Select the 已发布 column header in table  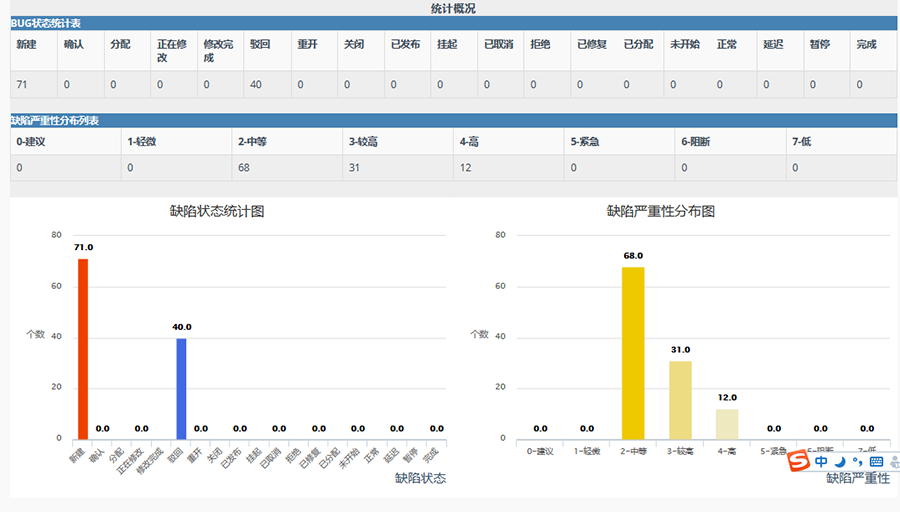(405, 44)
